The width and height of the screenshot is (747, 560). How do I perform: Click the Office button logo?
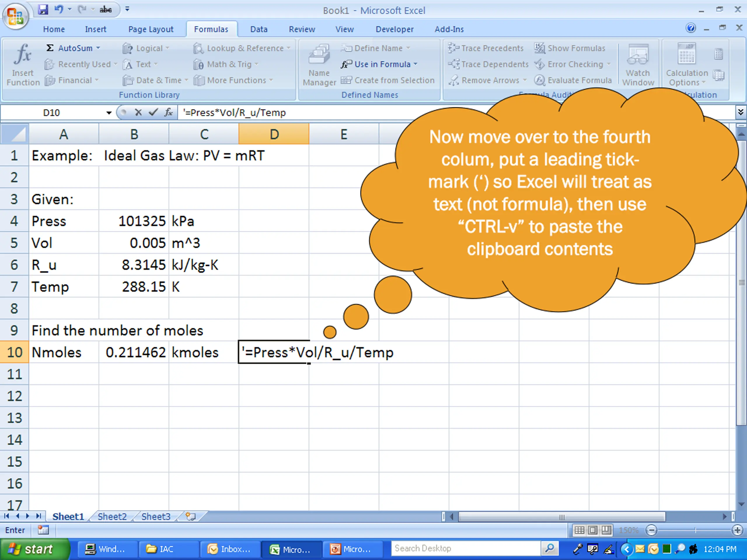(x=15, y=16)
